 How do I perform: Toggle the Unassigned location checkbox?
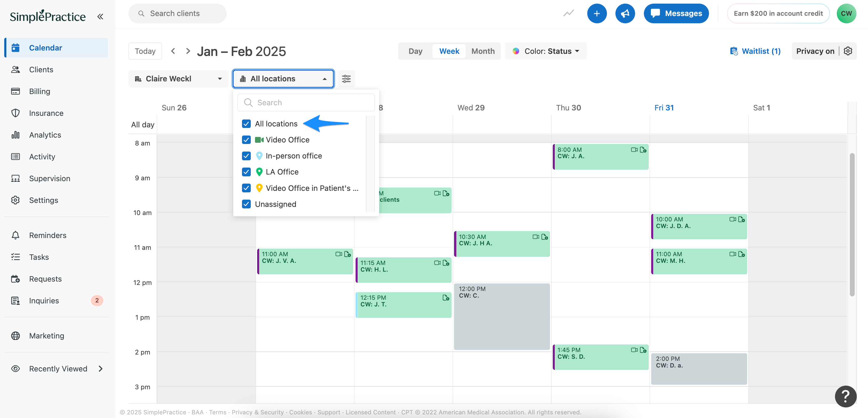pyautogui.click(x=246, y=204)
